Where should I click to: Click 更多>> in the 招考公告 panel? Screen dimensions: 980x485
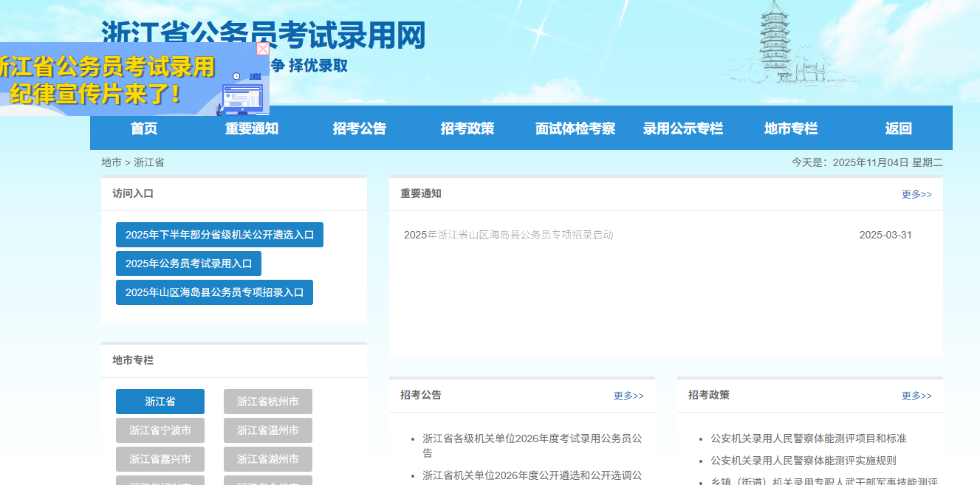(627, 395)
